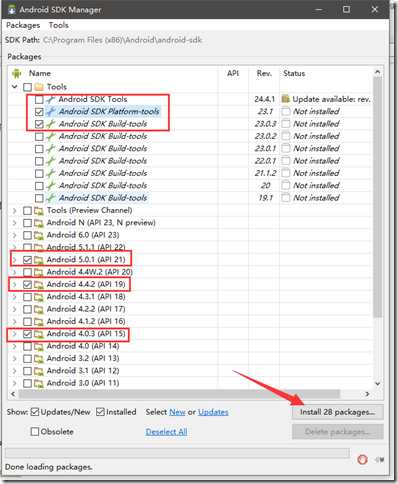The width and height of the screenshot is (398, 484).
Task: Click folder icon for Android 4.4.2 (API 19)
Action: 39,285
